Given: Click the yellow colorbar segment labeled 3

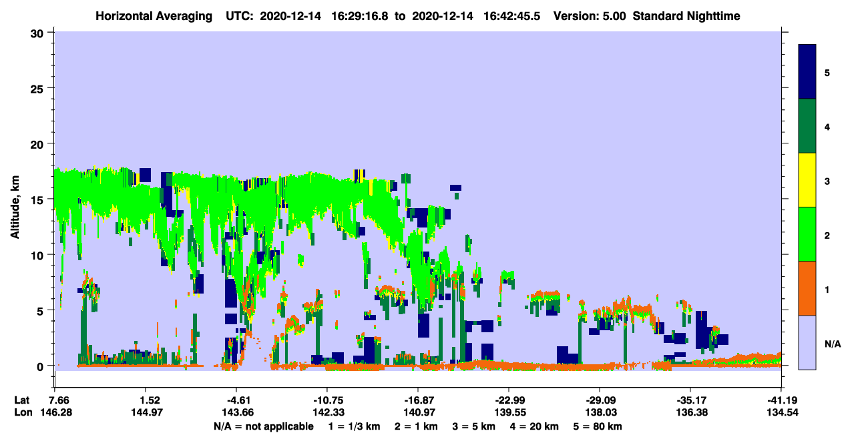Looking at the screenshot, I should coord(807,180).
